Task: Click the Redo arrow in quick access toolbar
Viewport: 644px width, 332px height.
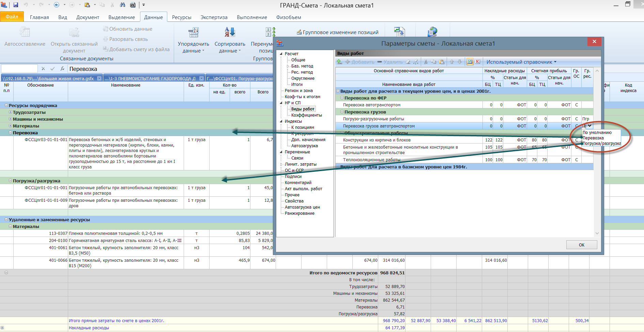Action: coord(41,5)
